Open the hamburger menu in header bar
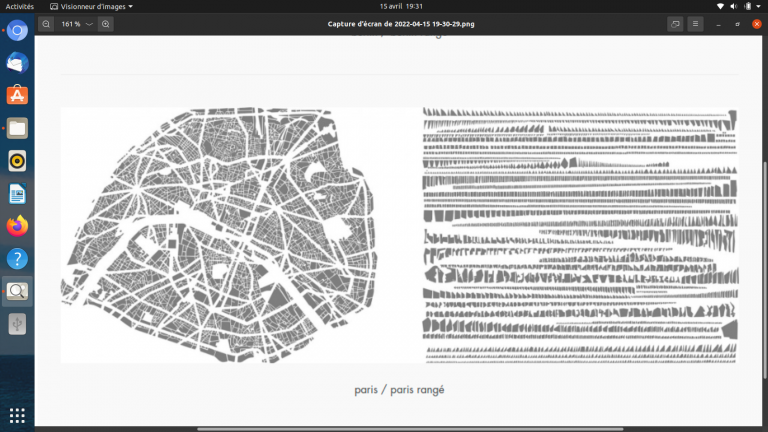This screenshot has height=432, width=768. click(x=696, y=23)
